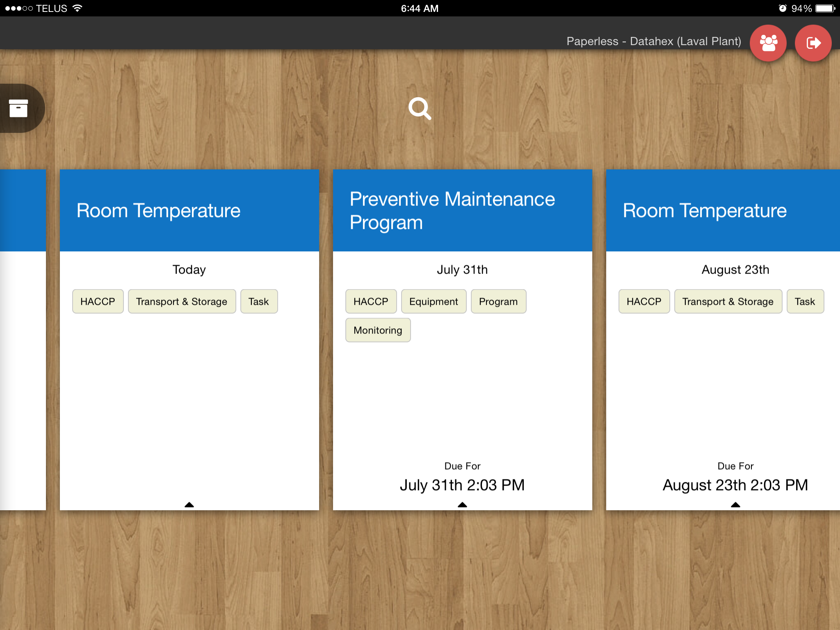
Task: Open the archive box panel
Action: tap(18, 108)
